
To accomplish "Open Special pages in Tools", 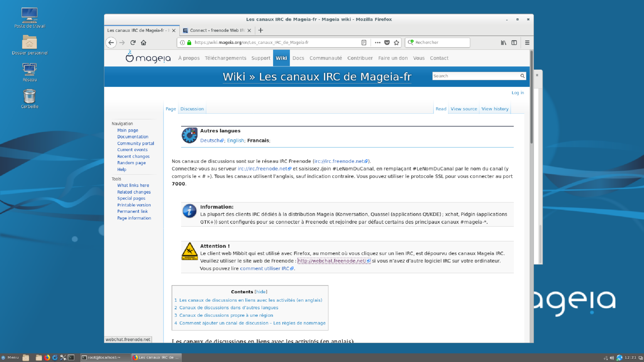I will tap(131, 198).
